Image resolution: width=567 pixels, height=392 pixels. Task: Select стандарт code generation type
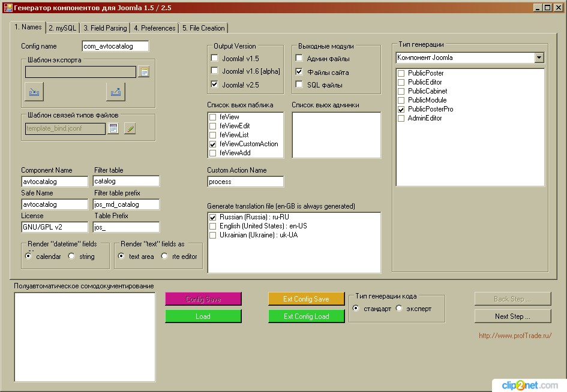click(356, 308)
